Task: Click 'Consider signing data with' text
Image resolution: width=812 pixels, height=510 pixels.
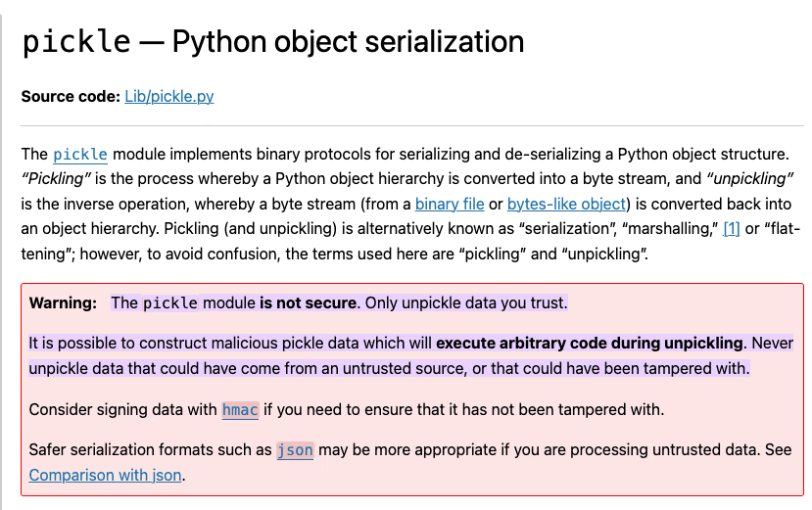Action: tap(123, 409)
